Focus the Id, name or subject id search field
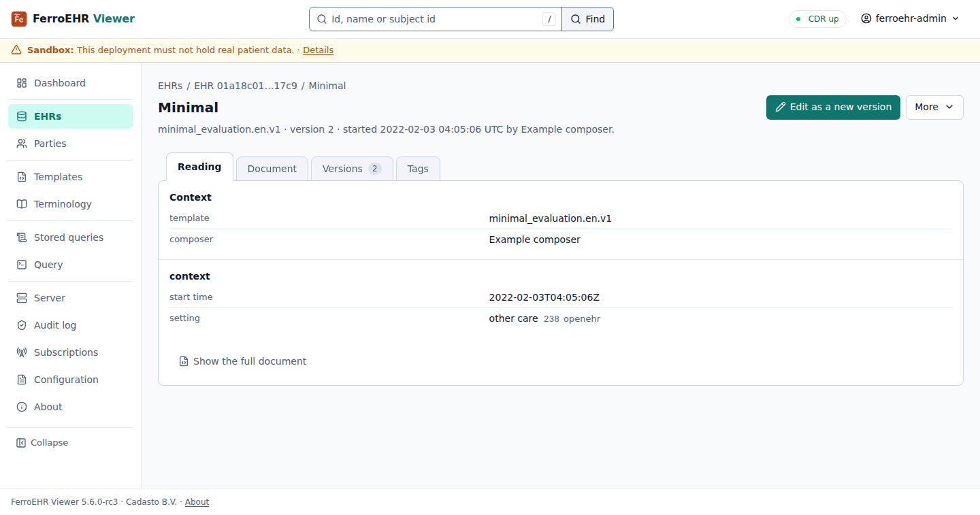 coord(436,19)
